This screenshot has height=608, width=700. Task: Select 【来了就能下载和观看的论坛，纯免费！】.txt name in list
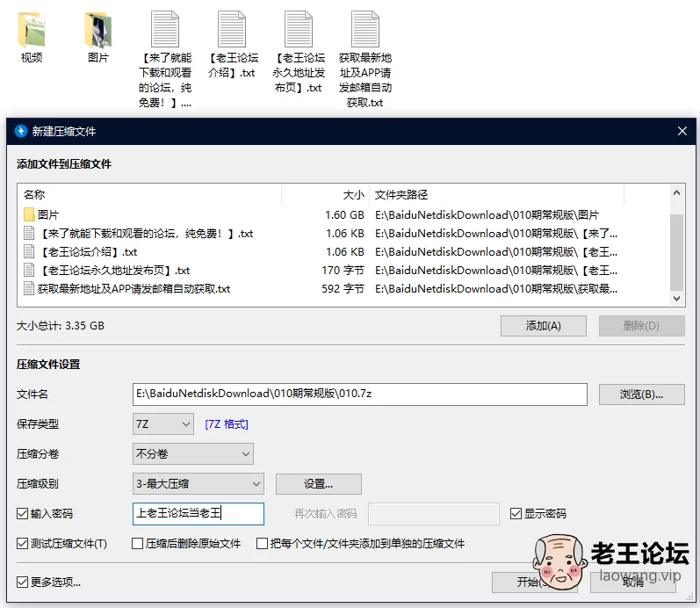[146, 233]
